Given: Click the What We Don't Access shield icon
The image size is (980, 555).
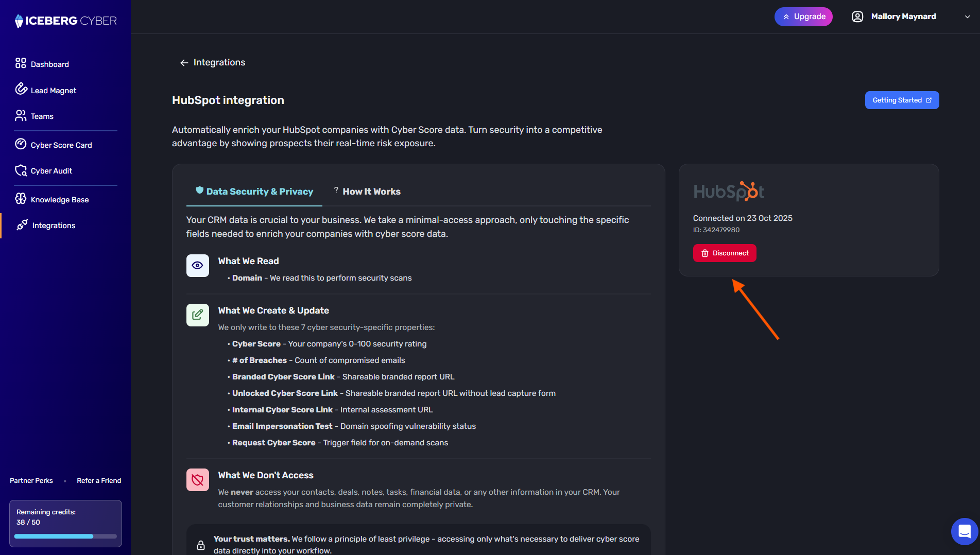Looking at the screenshot, I should (x=198, y=480).
